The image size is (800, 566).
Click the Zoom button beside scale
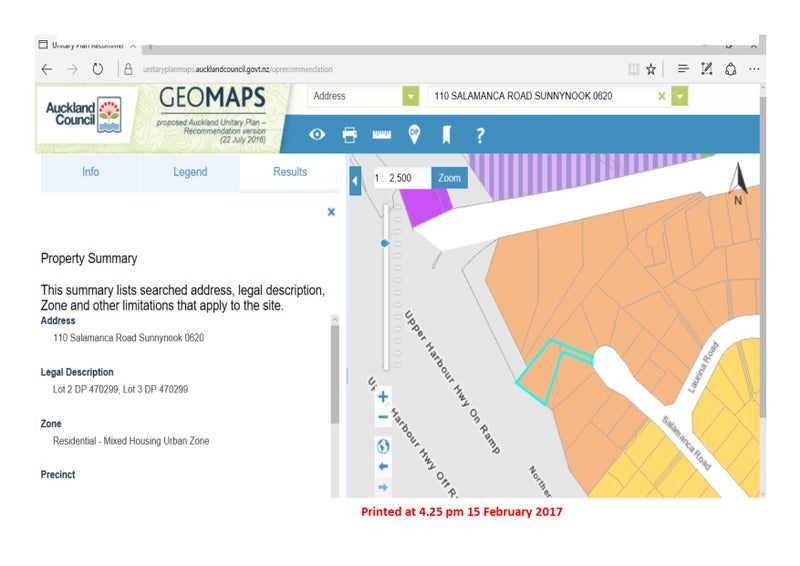[449, 178]
